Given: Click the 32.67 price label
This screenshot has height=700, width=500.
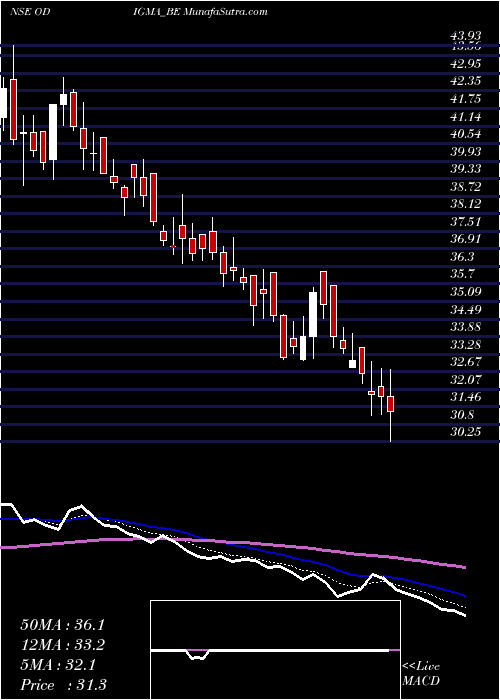Looking at the screenshot, I should pos(466,362).
